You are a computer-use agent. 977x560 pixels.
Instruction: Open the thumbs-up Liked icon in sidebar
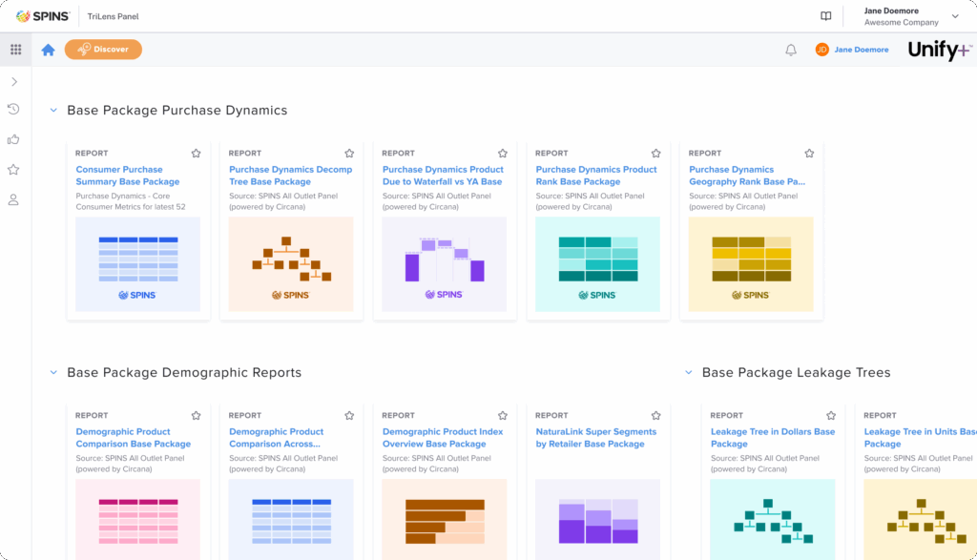13,139
